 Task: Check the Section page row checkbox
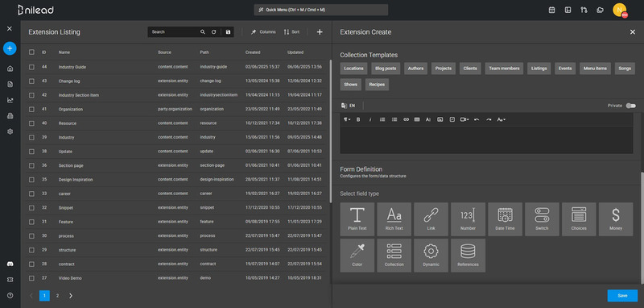coord(31,165)
